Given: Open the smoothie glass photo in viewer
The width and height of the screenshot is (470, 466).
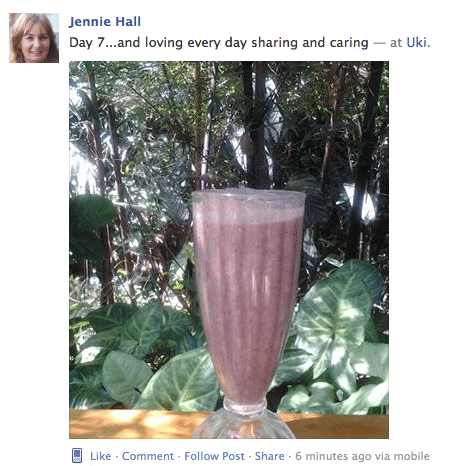Looking at the screenshot, I should [229, 250].
